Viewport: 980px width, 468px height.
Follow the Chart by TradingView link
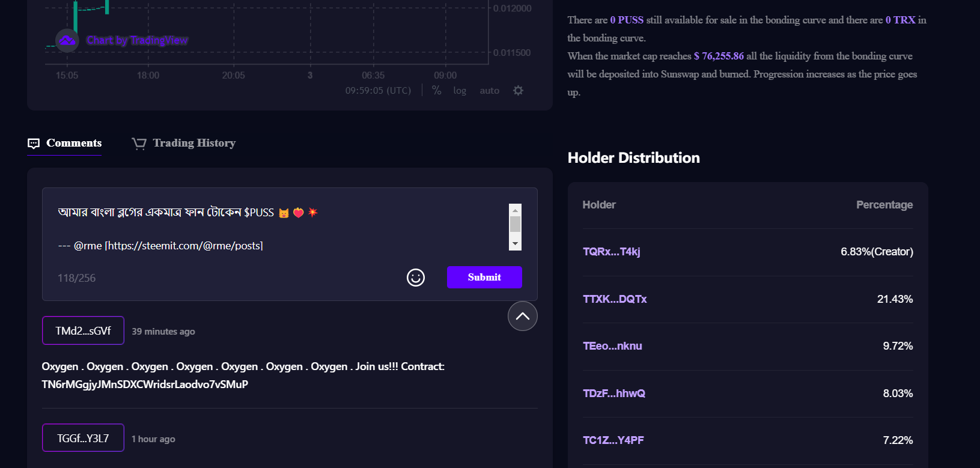coord(137,40)
